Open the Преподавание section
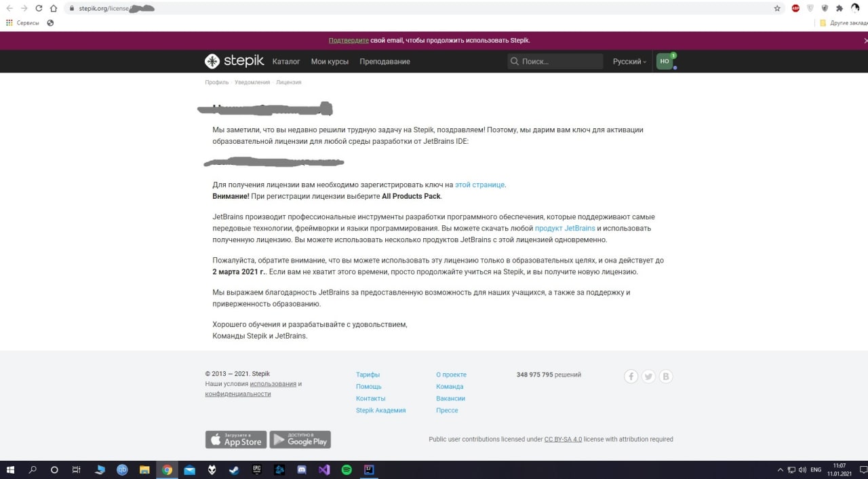This screenshot has height=479, width=868. pos(384,62)
